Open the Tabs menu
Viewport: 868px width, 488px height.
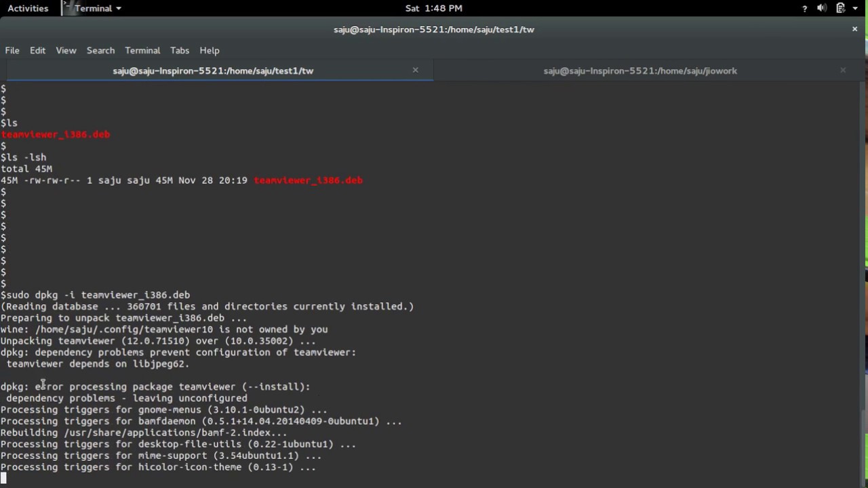click(x=180, y=50)
